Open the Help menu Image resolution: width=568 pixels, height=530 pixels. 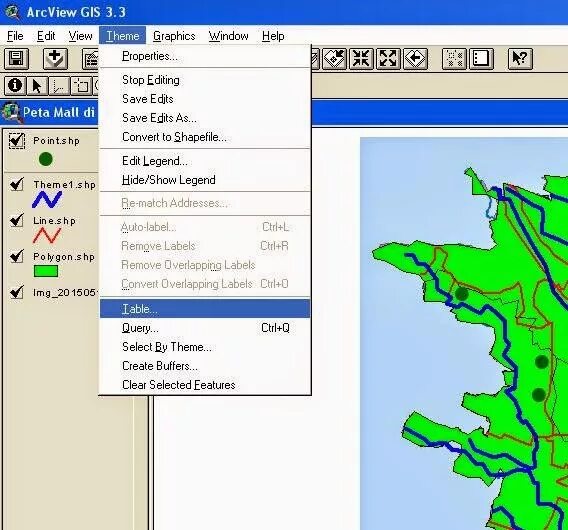pyautogui.click(x=273, y=36)
